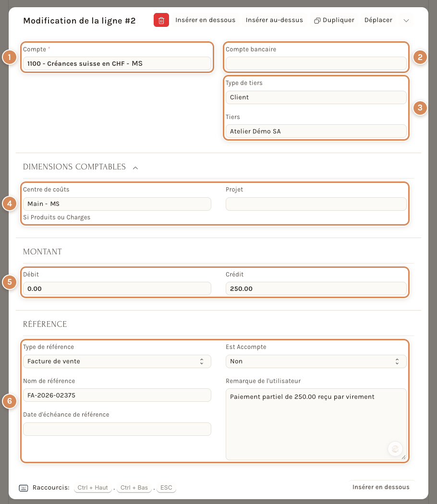Viewport: 437px width, 504px height.
Task: Click the empty Projet field
Action: click(x=316, y=204)
